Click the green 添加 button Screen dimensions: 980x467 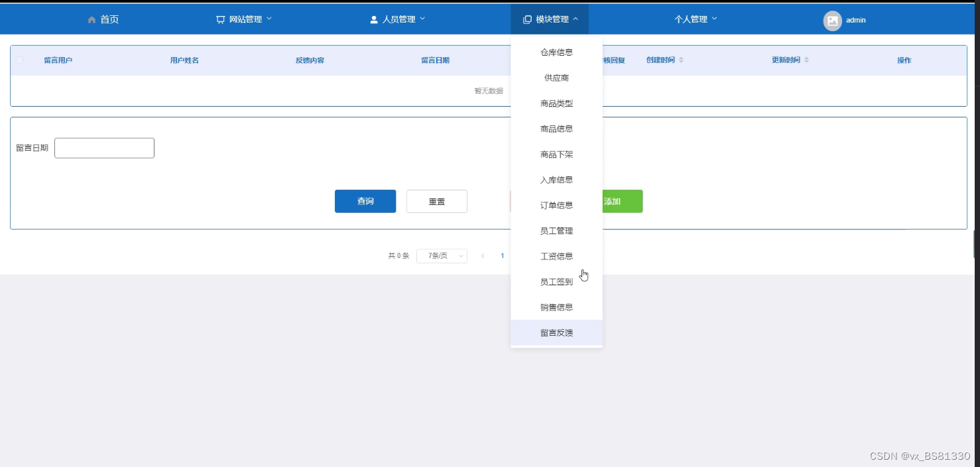tap(622, 201)
